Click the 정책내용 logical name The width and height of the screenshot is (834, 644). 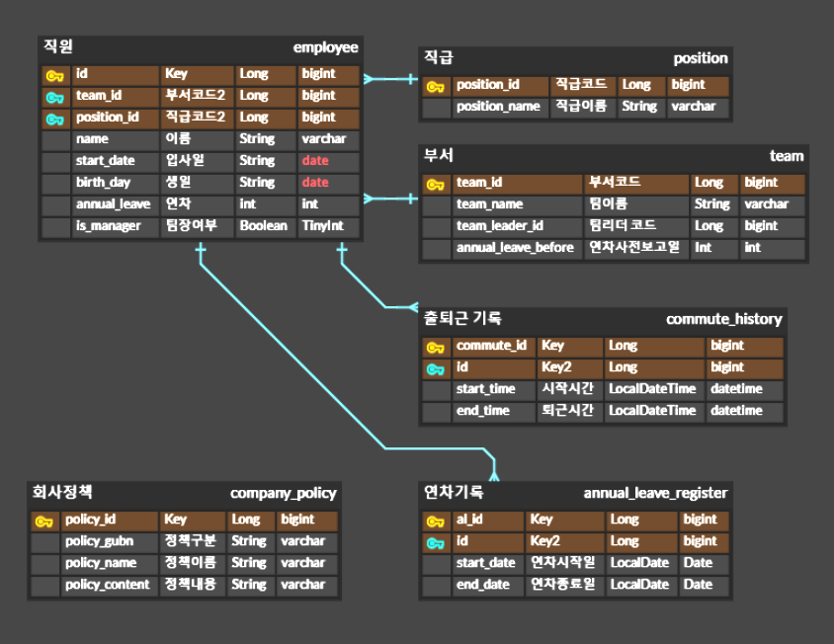[191, 585]
